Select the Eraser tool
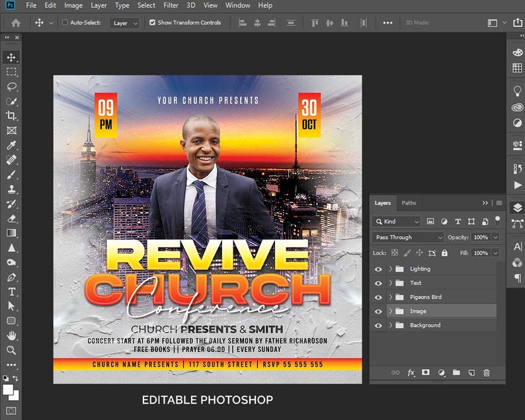The image size is (525, 420). 12,219
